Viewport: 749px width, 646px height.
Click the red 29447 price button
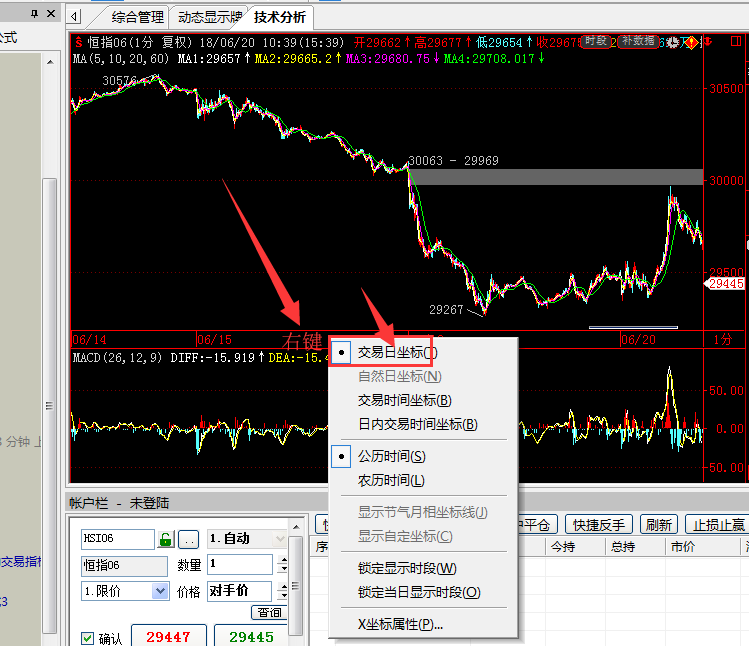coord(168,636)
